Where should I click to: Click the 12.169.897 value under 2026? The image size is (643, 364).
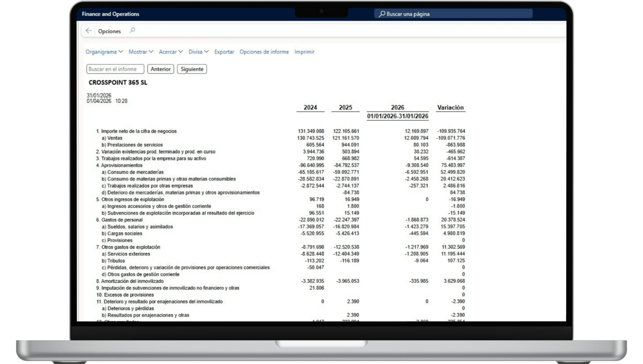tap(416, 131)
